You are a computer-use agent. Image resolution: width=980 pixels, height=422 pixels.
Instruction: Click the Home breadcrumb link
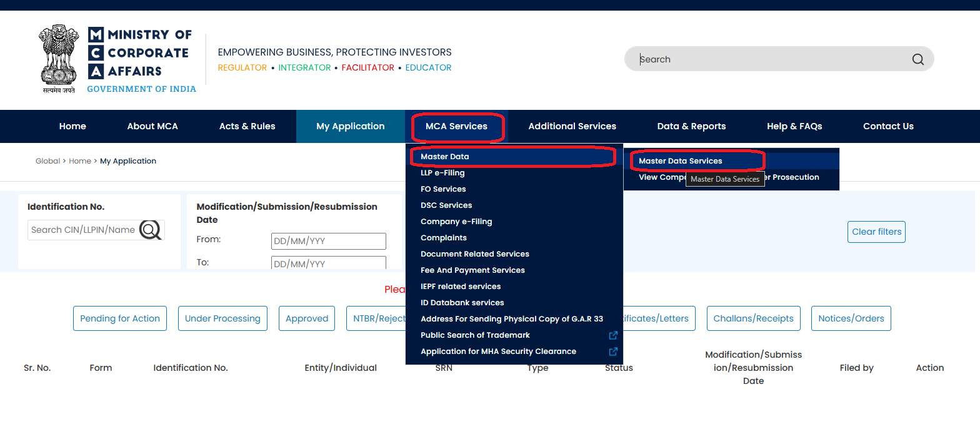coord(80,161)
